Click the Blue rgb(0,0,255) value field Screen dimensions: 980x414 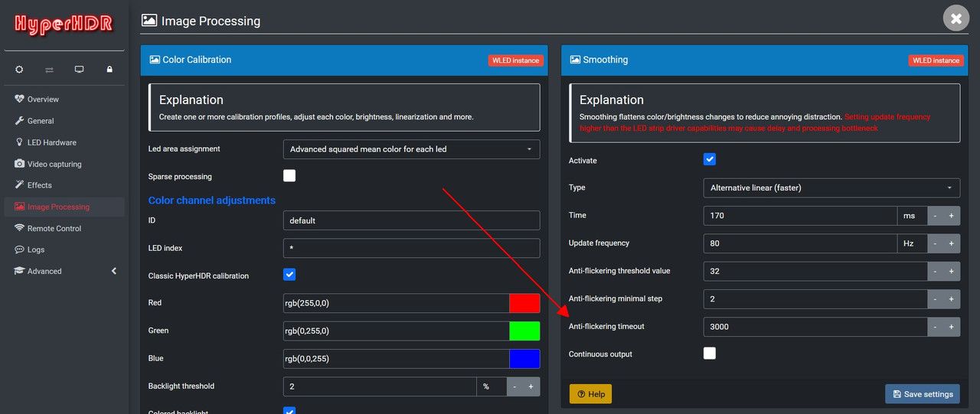(x=396, y=358)
